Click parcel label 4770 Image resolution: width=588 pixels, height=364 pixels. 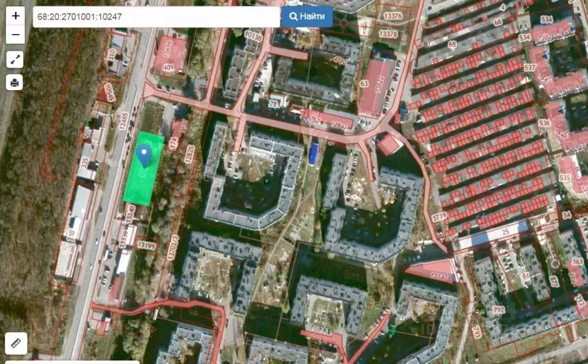340,60
